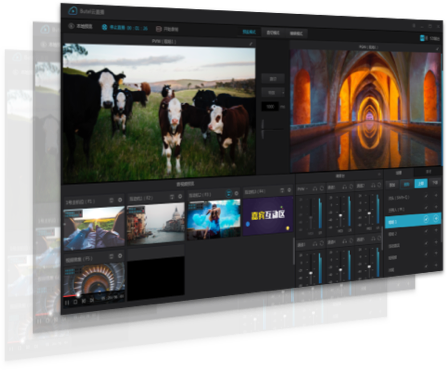Open the transition type dropdown between previews
This screenshot has height=370, width=447.
[x=273, y=92]
